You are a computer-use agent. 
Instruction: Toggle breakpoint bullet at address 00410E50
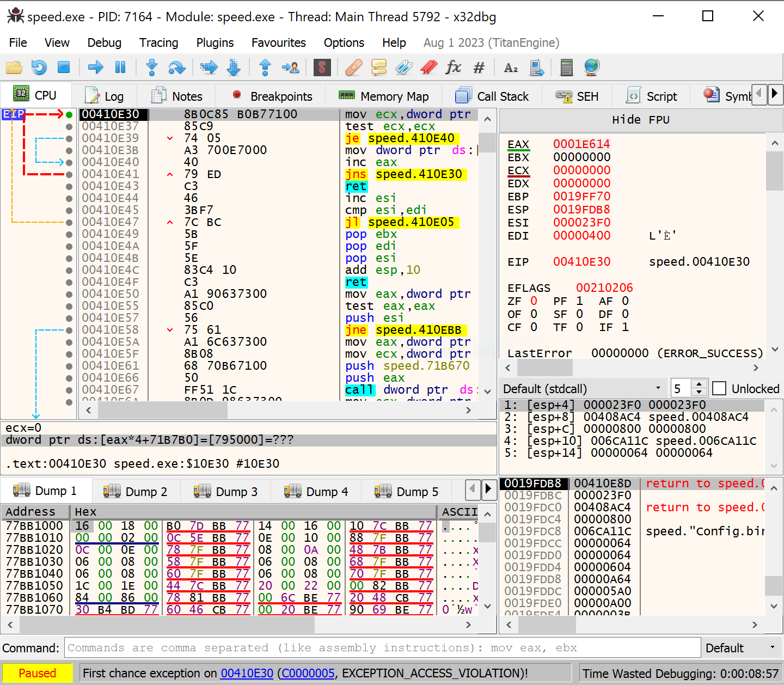tap(69, 294)
